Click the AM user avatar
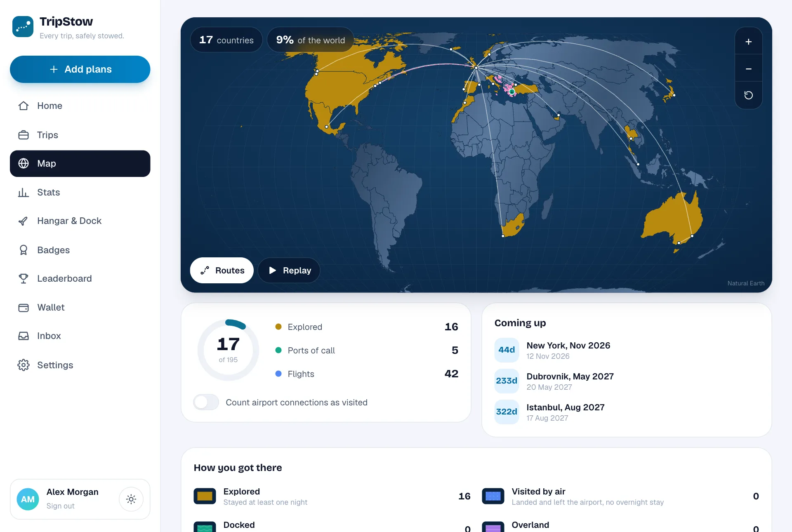This screenshot has height=532, width=792. (x=28, y=499)
